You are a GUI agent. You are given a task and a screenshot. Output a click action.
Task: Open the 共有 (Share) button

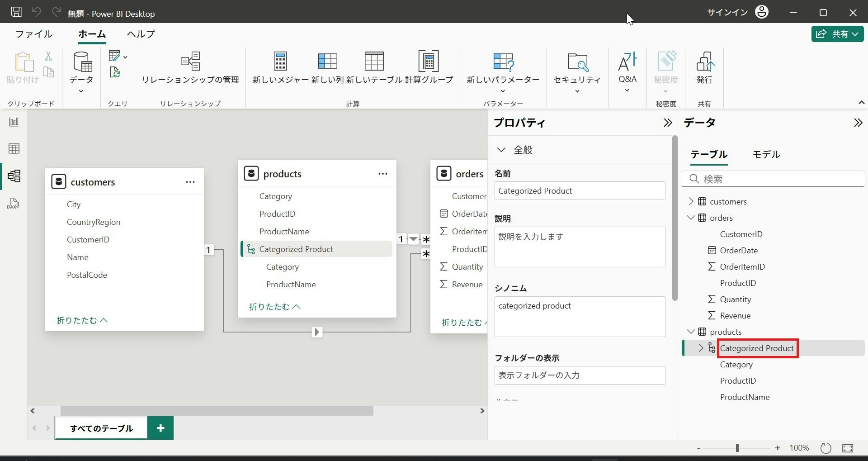[x=837, y=34]
